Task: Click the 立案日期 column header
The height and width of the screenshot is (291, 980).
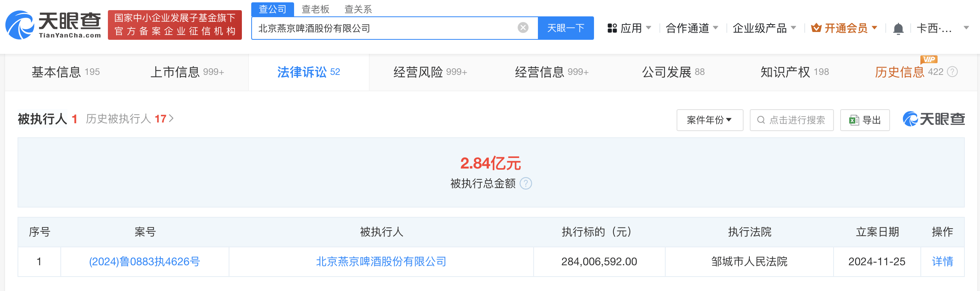Action: 877,232
